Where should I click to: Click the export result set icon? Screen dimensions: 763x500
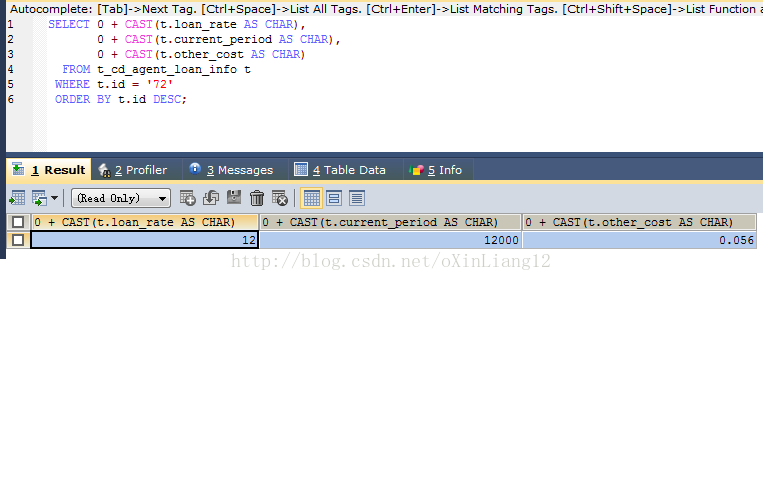point(17,198)
